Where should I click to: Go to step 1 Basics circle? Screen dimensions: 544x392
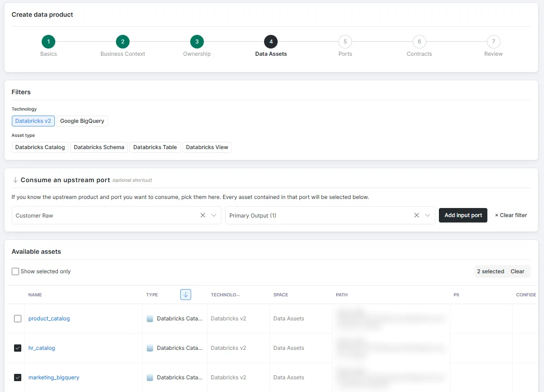[x=48, y=42]
